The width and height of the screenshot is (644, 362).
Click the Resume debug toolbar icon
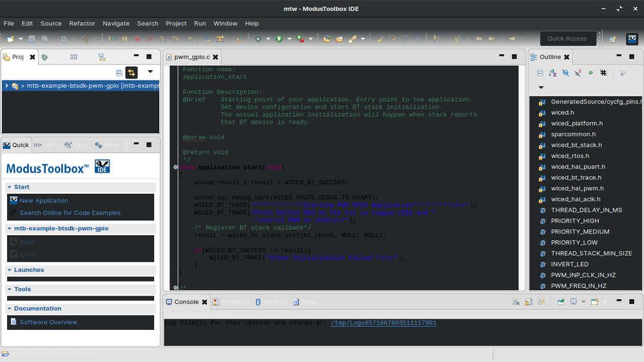point(112,39)
